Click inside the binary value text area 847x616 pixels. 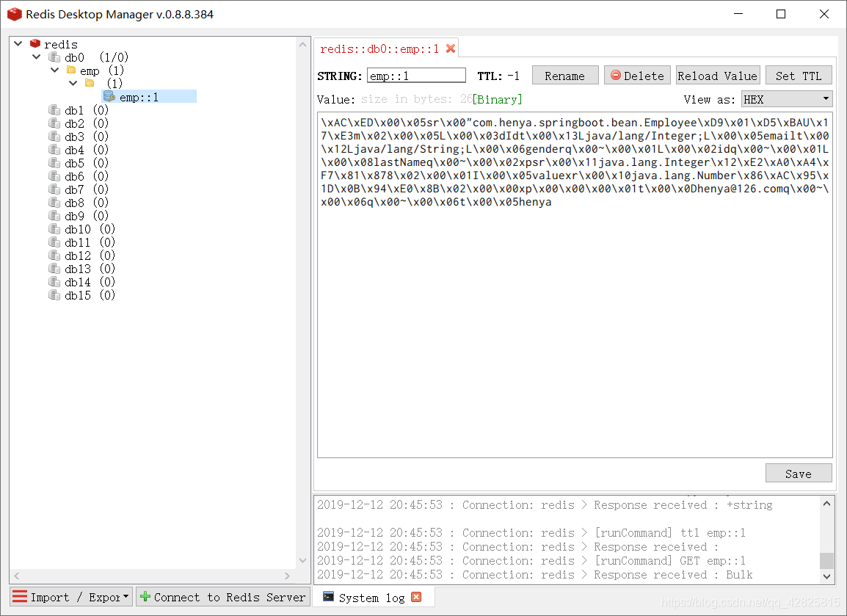click(575, 286)
